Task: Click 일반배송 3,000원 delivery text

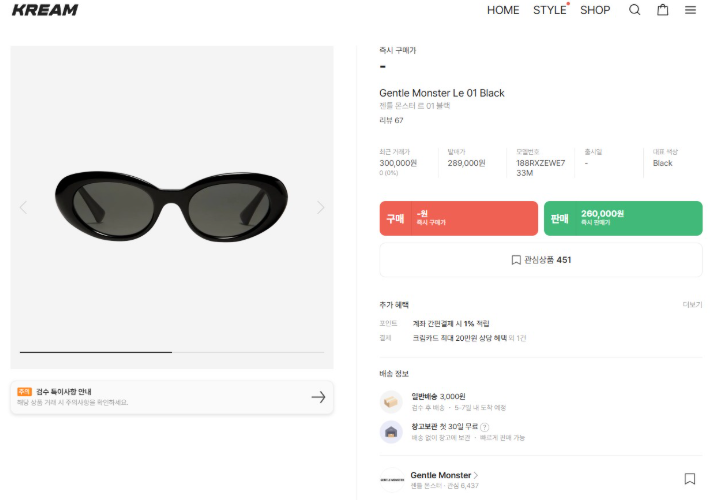Action: coord(438,396)
